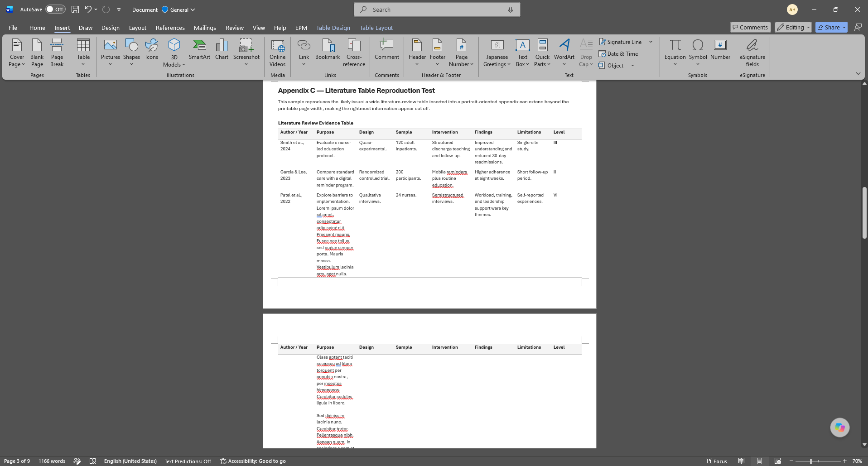
Task: Open the Signature Line dropdown arrow
Action: [651, 42]
